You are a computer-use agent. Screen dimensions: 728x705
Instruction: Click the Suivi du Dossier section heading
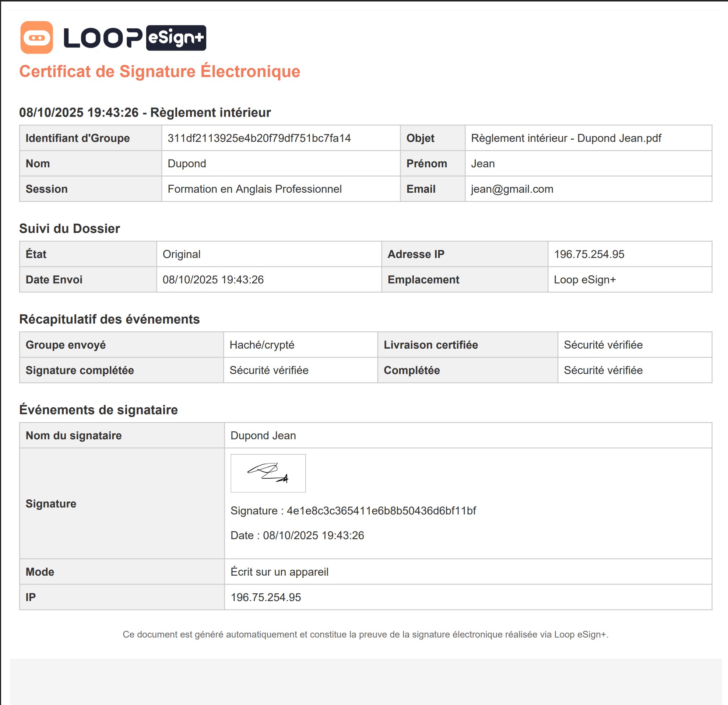pos(70,228)
